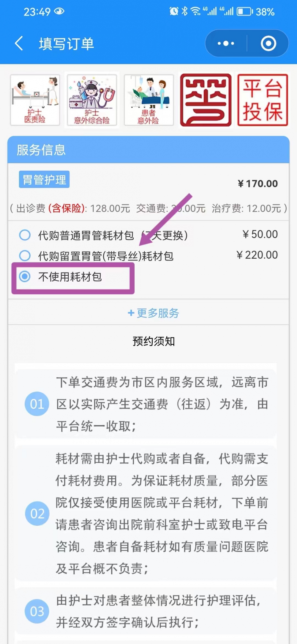Tap the 02 numbered notice badge
Viewport: 297px width, 644px height.
37,513
